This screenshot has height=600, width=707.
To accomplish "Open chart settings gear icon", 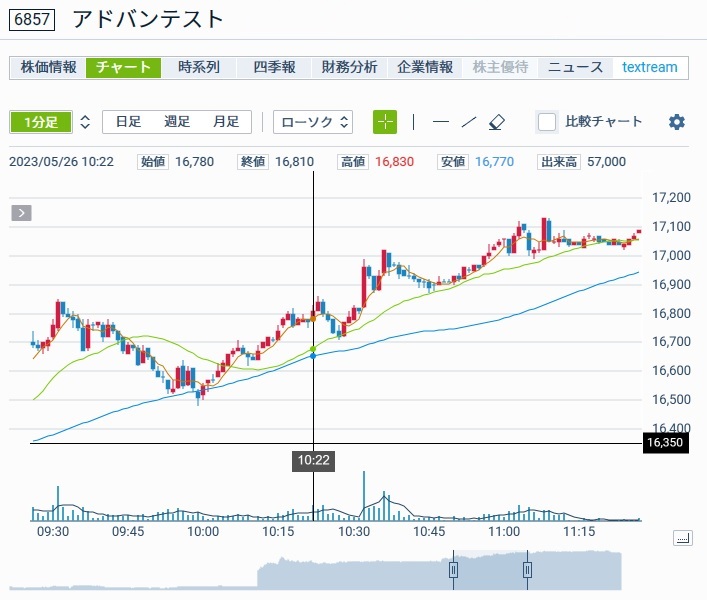I will coord(677,122).
